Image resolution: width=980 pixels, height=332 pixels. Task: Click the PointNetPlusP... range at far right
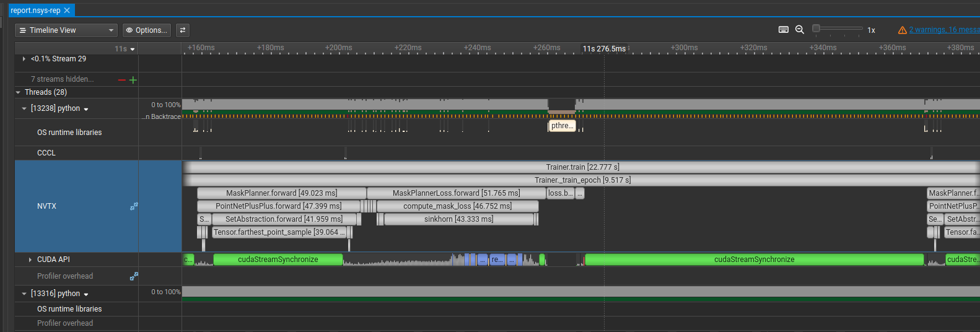coord(953,206)
